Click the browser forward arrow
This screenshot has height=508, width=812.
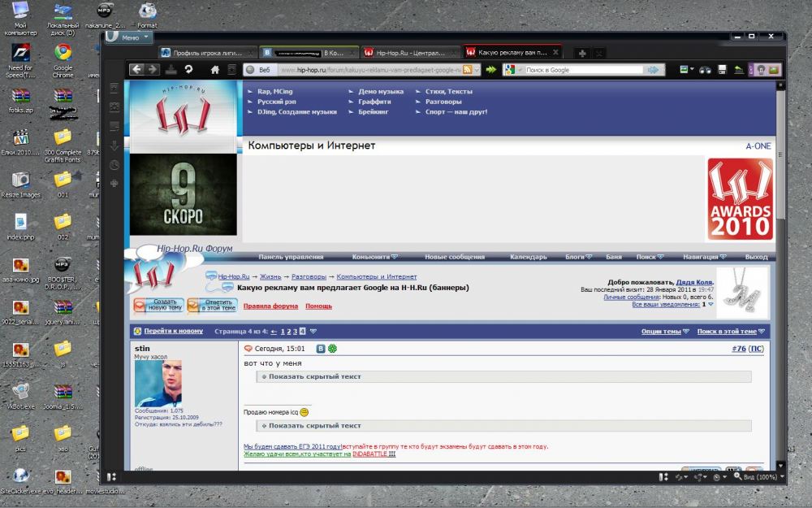[153, 69]
